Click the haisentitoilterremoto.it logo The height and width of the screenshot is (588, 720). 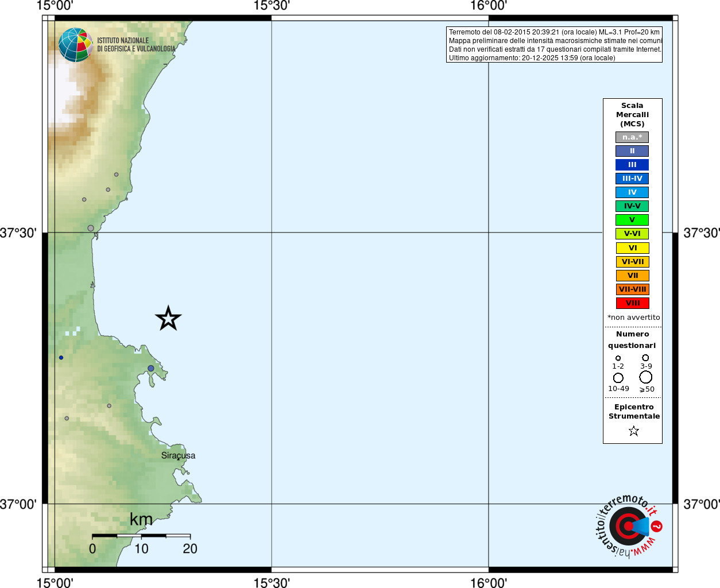click(628, 525)
